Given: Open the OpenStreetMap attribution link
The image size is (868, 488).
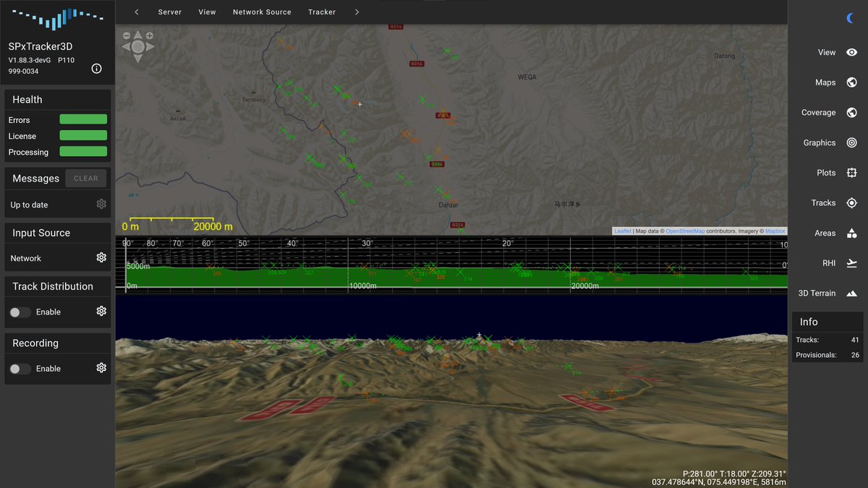Looking at the screenshot, I should pyautogui.click(x=685, y=231).
